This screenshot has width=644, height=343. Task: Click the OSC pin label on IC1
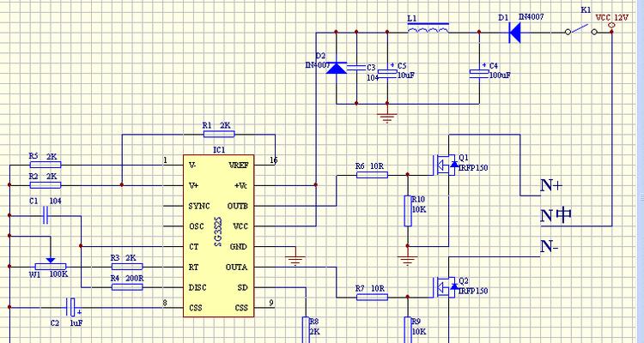197,226
